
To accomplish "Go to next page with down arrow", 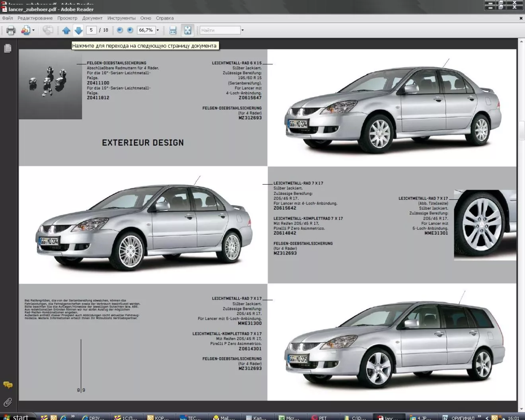I will tap(78, 30).
